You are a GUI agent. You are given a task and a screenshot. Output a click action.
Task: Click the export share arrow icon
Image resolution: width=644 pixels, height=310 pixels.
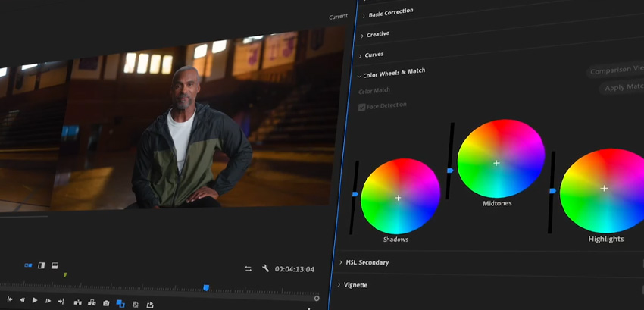(x=150, y=305)
